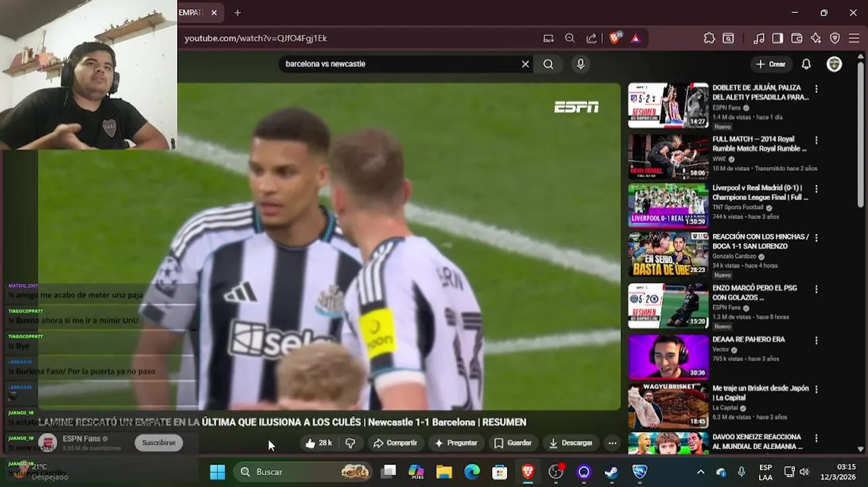The image size is (868, 487).
Task: Open ENZO MARCÓ PERO EL PSG title
Action: coord(754,293)
